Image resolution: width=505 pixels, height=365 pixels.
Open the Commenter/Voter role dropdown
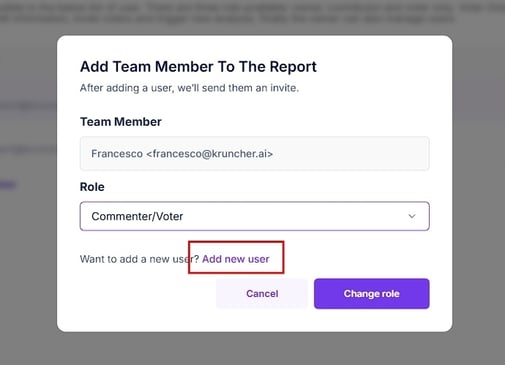coord(254,216)
